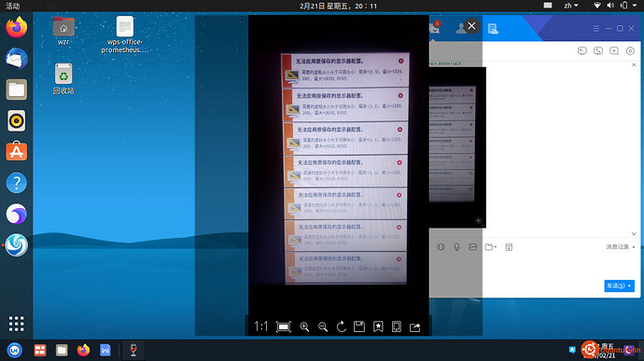The image size is (644, 361).
Task: Insert a picture into the chat
Action: click(x=472, y=247)
